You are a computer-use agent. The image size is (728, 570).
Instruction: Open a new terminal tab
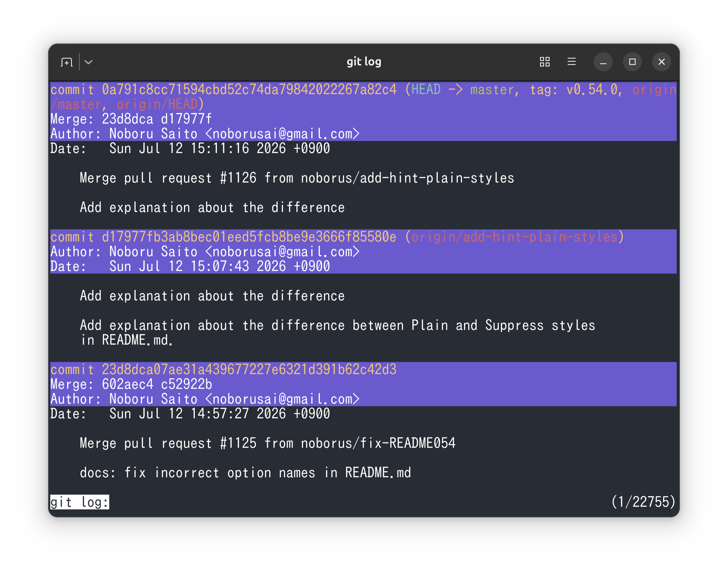tap(66, 62)
